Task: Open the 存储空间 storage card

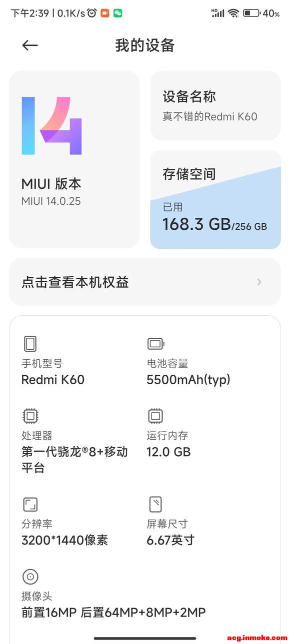Action: pyautogui.click(x=215, y=199)
